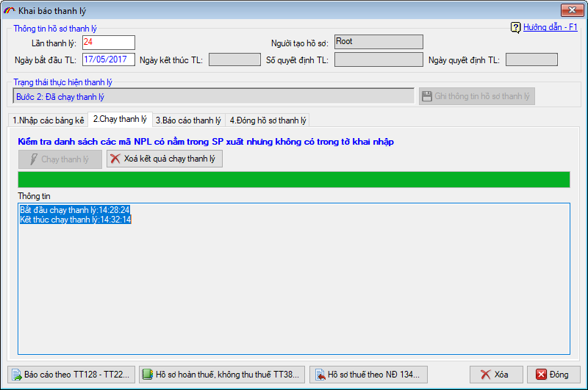Click the Người tạo hồ sơ Root field
Image resolution: width=588 pixels, height=390 pixels.
coord(379,42)
